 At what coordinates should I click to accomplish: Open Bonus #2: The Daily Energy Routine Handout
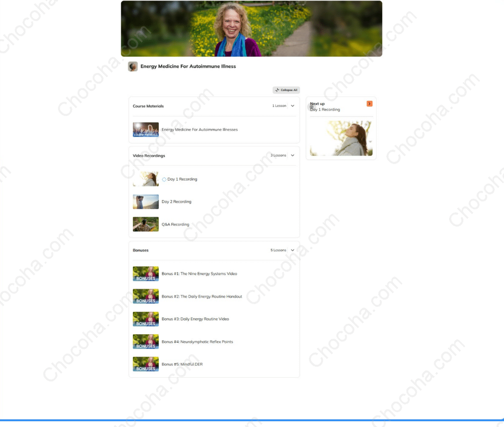[202, 296]
